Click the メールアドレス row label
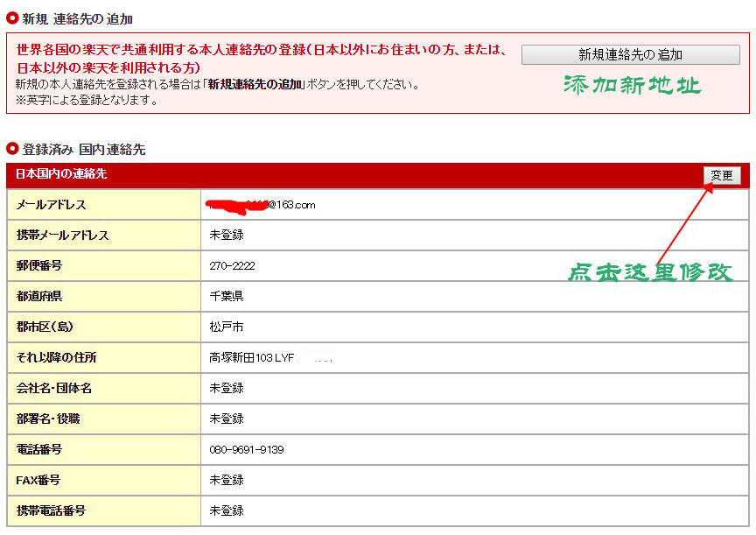The image size is (756, 535). 52,205
